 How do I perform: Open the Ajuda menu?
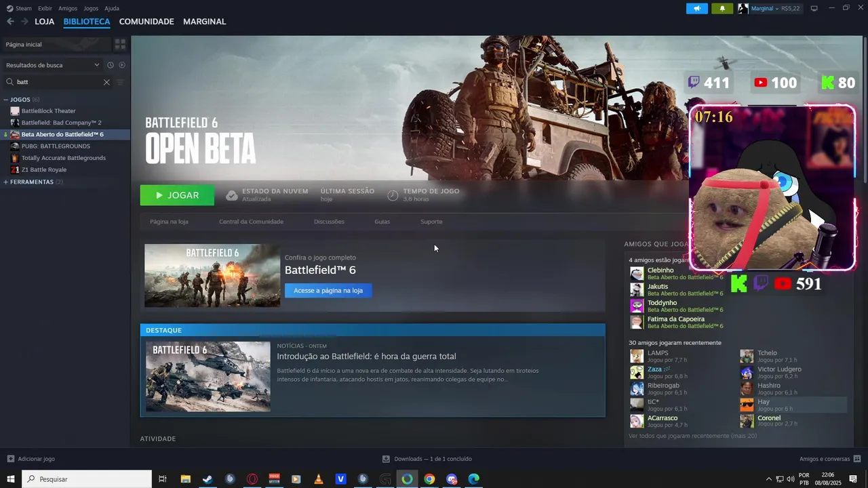112,8
